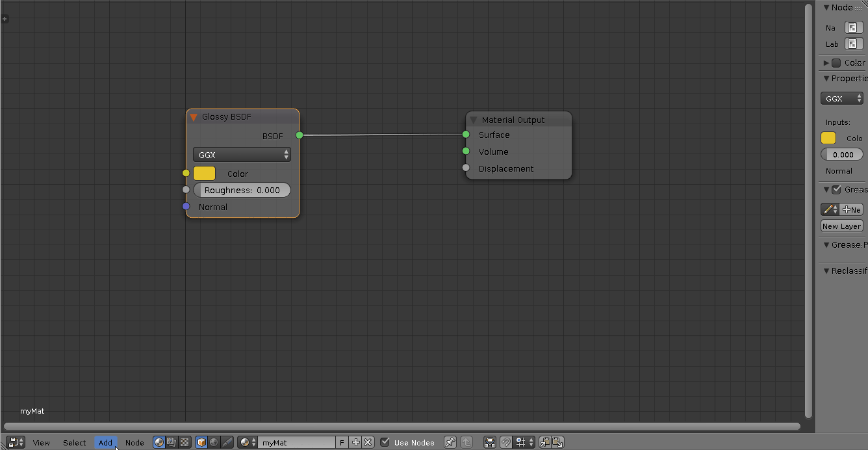868x450 pixels.
Task: Click the node Label field icon
Action: pos(853,44)
